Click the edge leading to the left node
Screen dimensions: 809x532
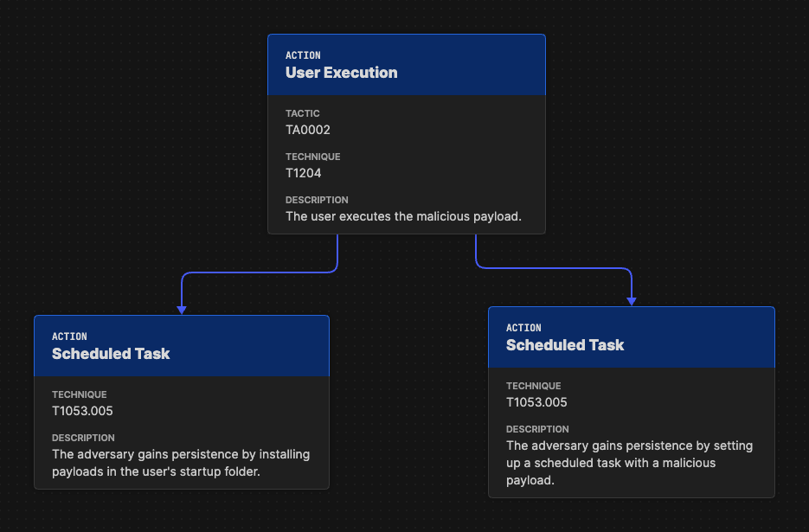click(x=258, y=271)
